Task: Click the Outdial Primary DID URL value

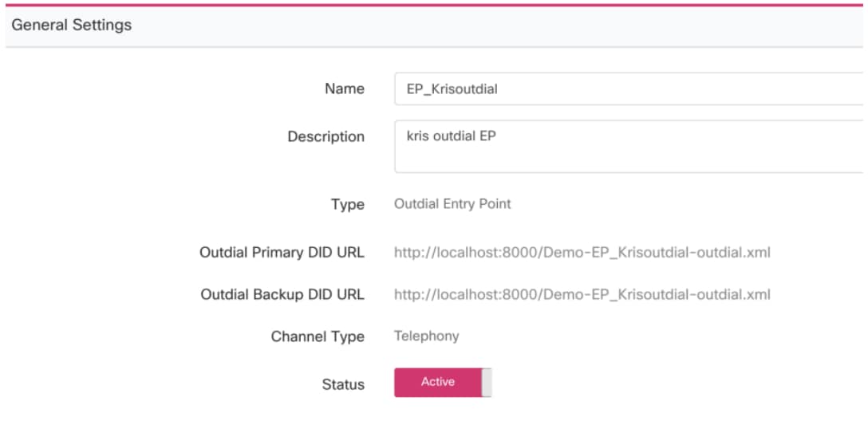Action: (x=582, y=253)
